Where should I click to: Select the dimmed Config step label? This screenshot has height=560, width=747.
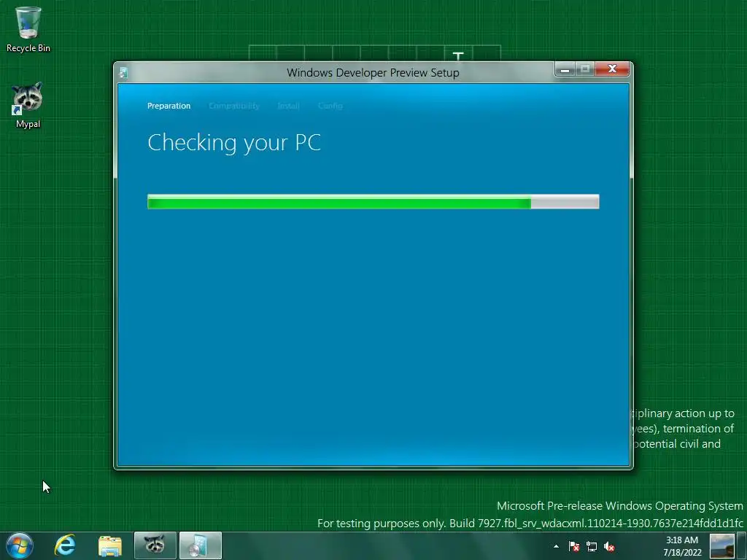coord(330,106)
